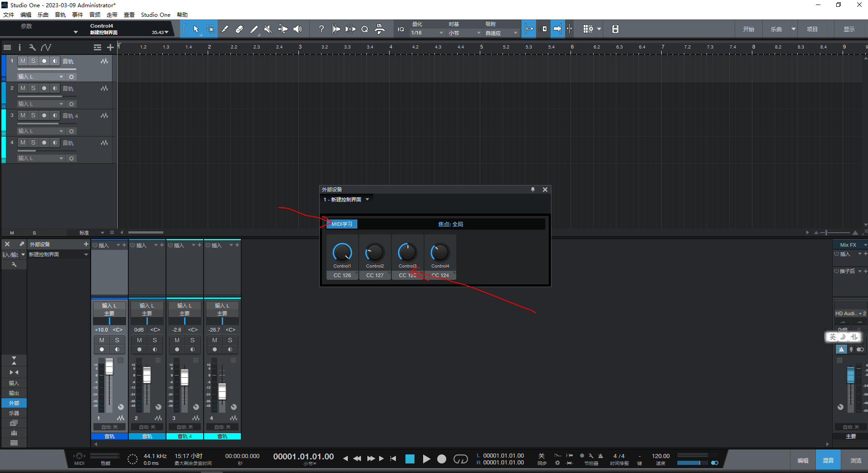Screen dimensions: 868x473
Task: Mute track 1 in track list
Action: coord(23,61)
